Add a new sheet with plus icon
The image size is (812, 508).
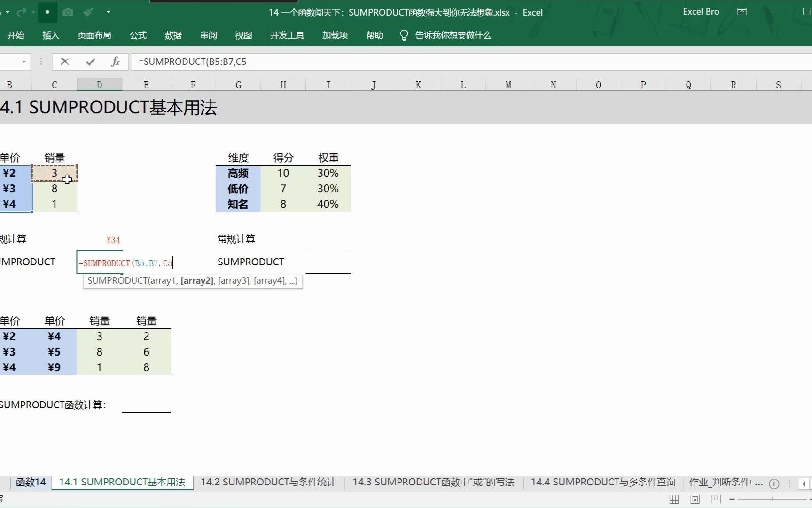pos(774,484)
